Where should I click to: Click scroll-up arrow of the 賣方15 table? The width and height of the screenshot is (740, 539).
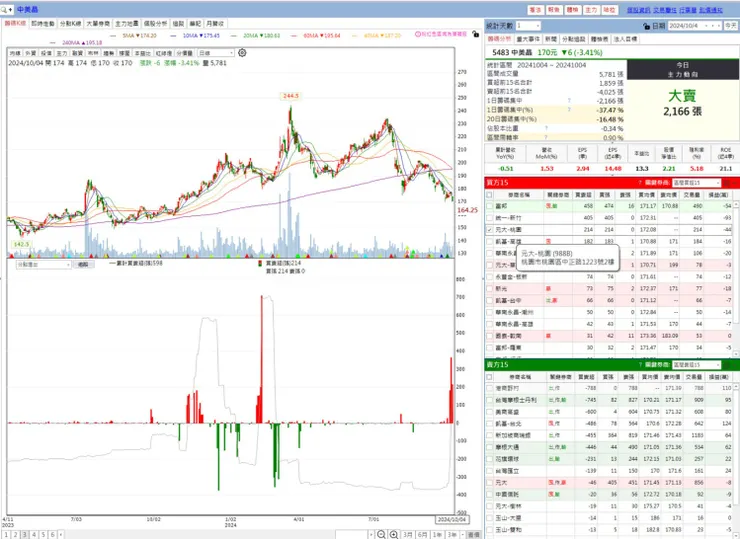point(736,387)
